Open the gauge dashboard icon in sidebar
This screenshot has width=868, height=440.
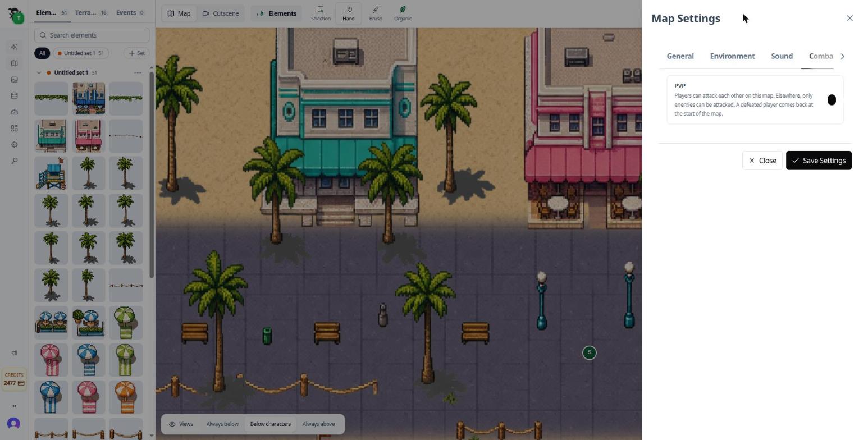click(14, 112)
